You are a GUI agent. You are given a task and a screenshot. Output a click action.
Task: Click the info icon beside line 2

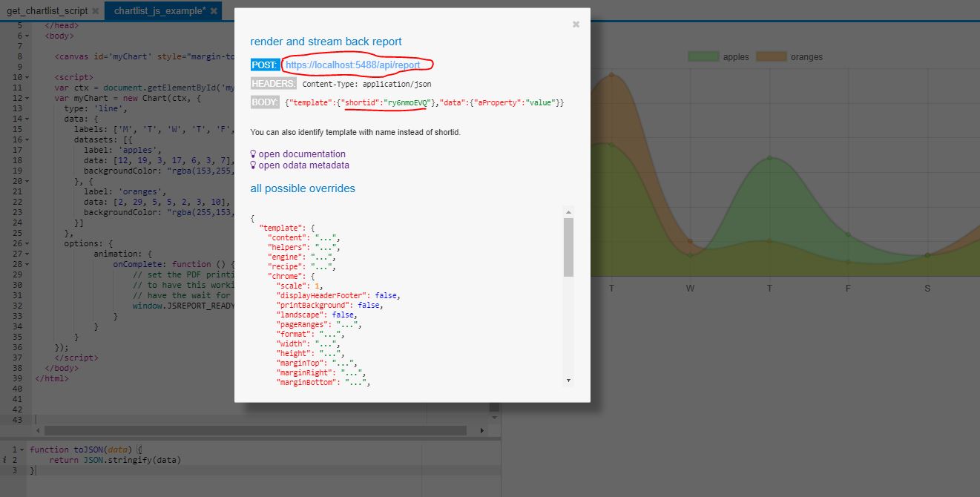tap(5, 460)
